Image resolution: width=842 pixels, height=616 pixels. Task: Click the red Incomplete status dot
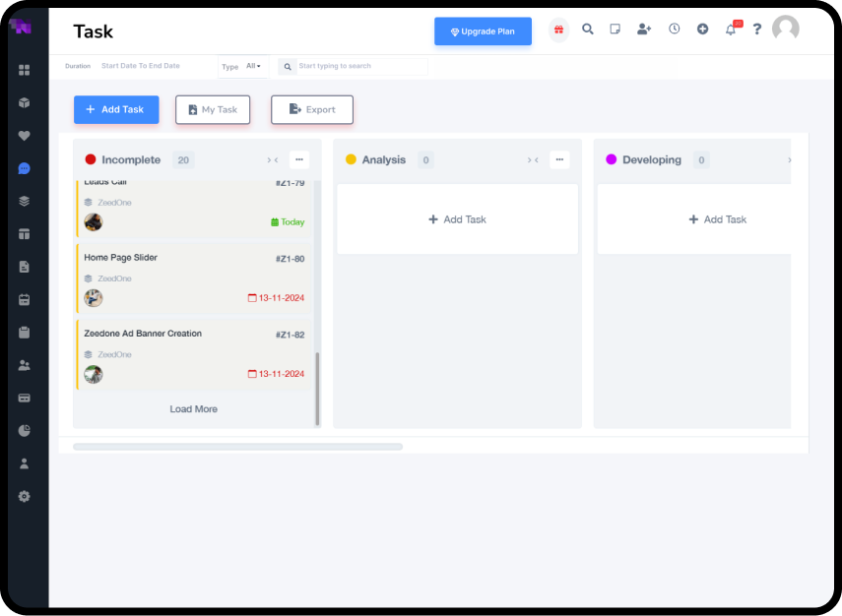pyautogui.click(x=91, y=159)
